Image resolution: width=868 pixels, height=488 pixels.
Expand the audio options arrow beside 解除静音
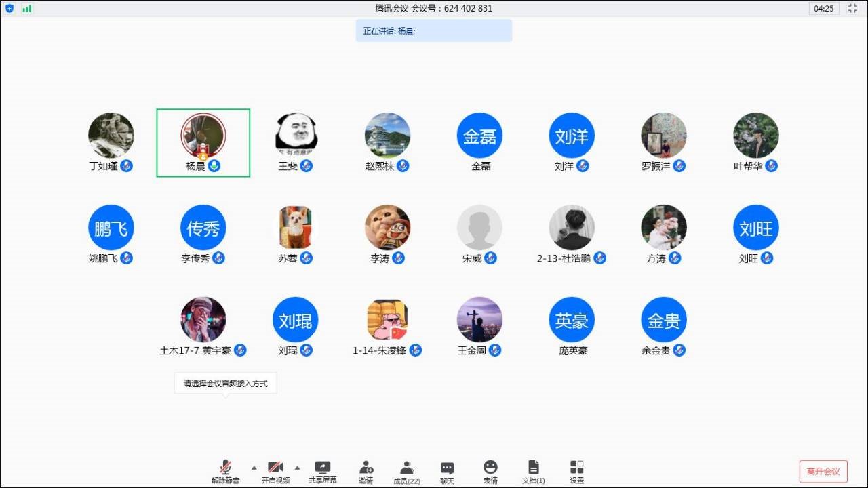(254, 467)
